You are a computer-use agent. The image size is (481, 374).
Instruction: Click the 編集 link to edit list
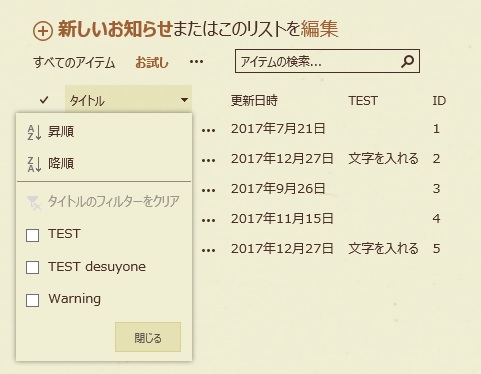320,29
